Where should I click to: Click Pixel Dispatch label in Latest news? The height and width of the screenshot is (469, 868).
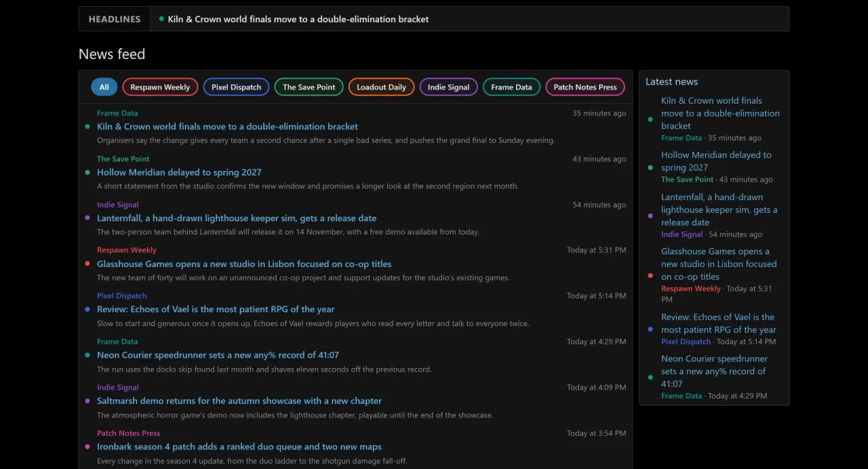coord(686,342)
